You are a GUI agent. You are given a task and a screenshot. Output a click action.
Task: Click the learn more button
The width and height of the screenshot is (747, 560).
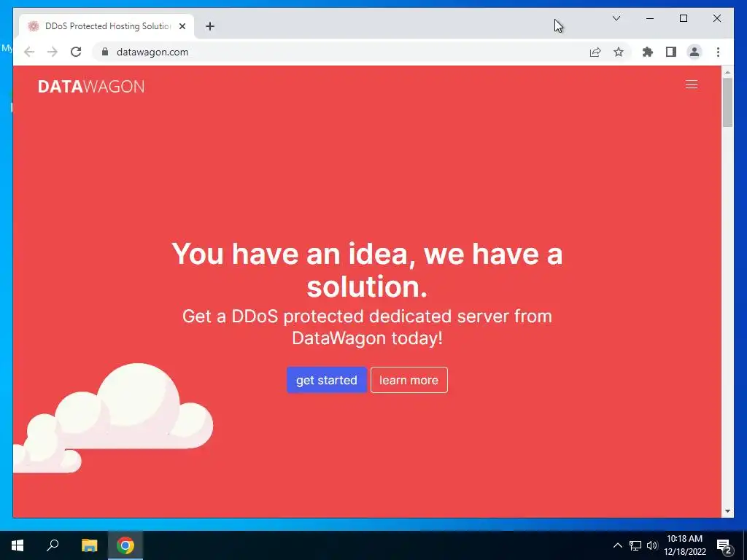[x=409, y=380]
